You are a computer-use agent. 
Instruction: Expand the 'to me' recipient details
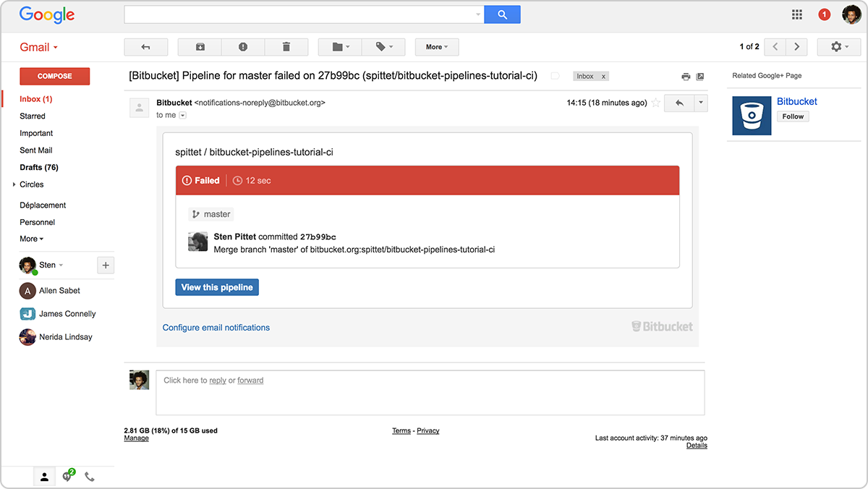point(182,114)
